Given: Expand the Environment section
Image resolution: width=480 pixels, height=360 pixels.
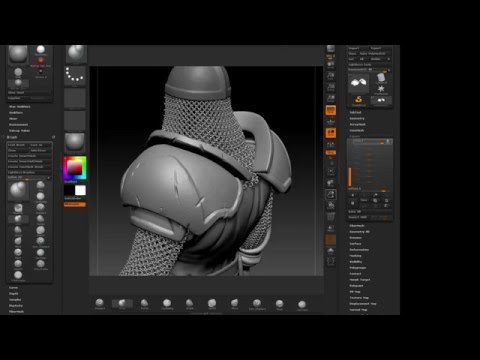Looking at the screenshot, I should pyautogui.click(x=18, y=125).
